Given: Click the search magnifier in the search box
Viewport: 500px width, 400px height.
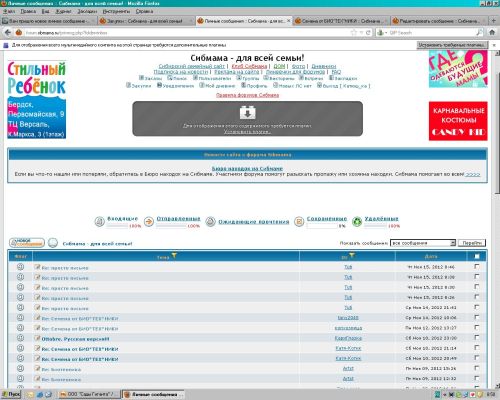Looking at the screenshot, I should [x=479, y=33].
